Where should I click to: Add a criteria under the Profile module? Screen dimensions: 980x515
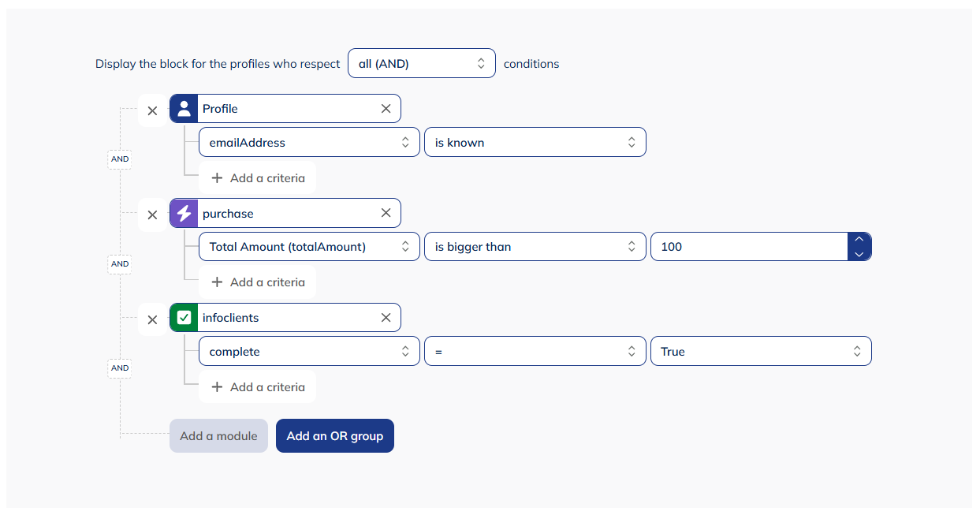tap(258, 177)
